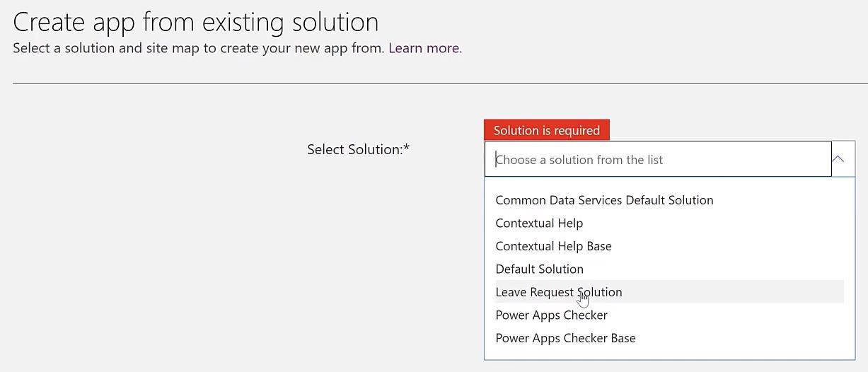Select the Power Apps Checker entry
This screenshot has width=868, height=372.
551,315
